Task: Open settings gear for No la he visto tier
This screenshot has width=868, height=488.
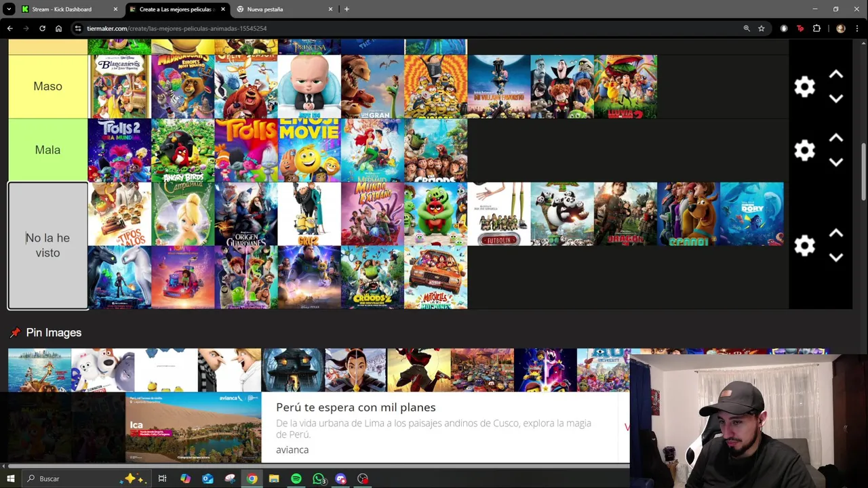Action: coord(804,245)
